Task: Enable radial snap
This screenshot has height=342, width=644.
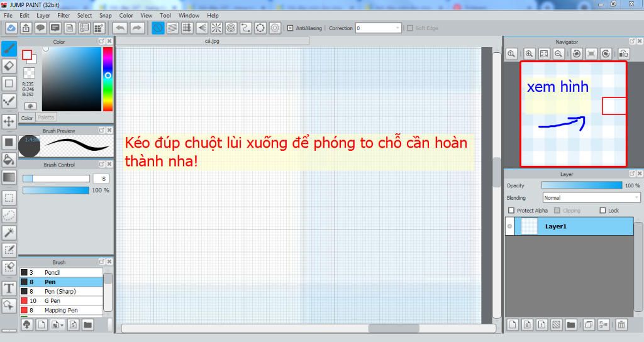Action: click(216, 28)
